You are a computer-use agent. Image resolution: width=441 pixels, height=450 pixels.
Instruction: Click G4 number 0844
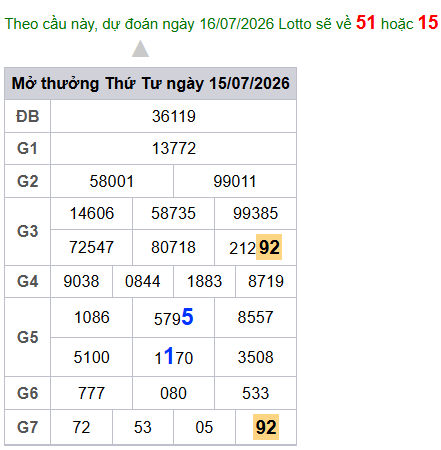click(x=143, y=281)
